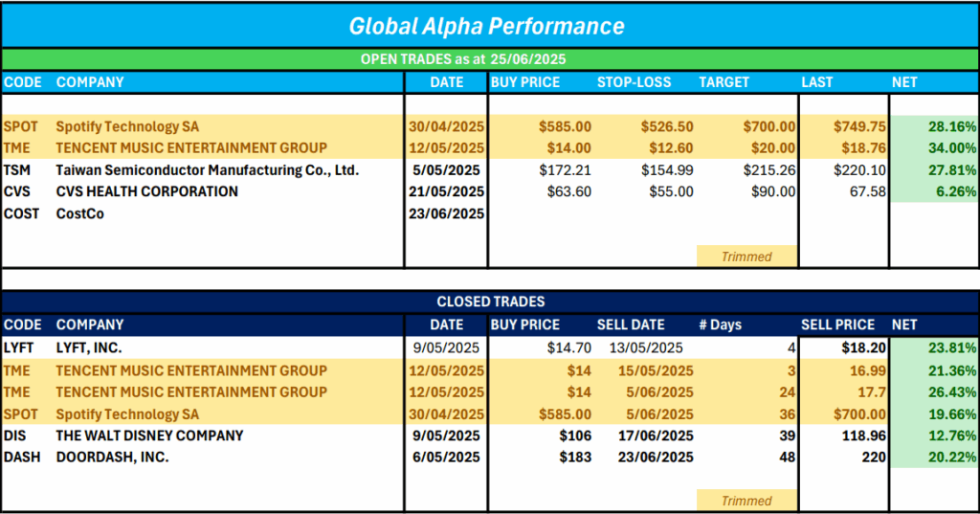Click CVS HEALTH CORPORATION company name
Viewport: 980px width, 514px height.
click(x=146, y=191)
